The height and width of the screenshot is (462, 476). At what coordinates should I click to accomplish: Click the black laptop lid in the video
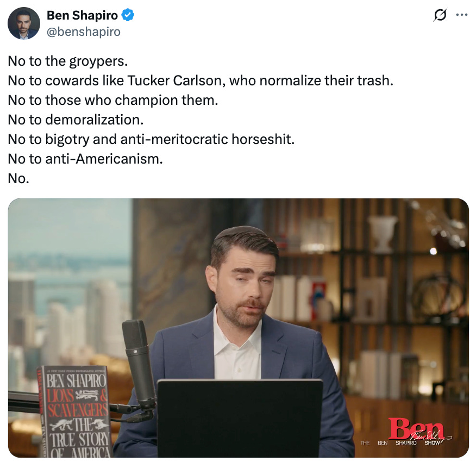click(240, 418)
